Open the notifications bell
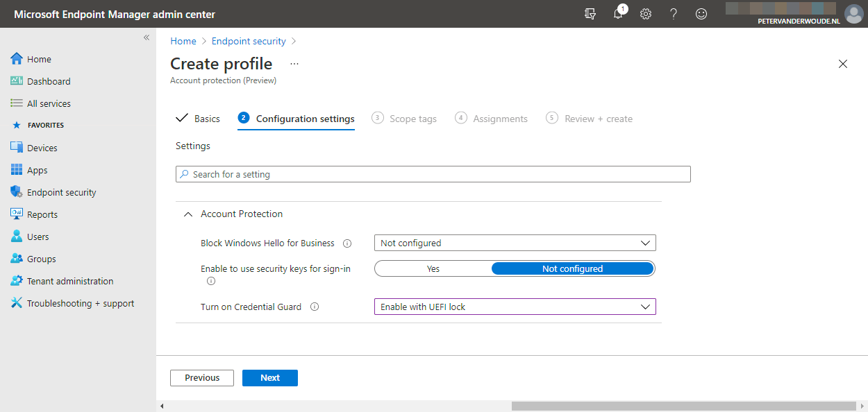This screenshot has width=868, height=412. [618, 14]
